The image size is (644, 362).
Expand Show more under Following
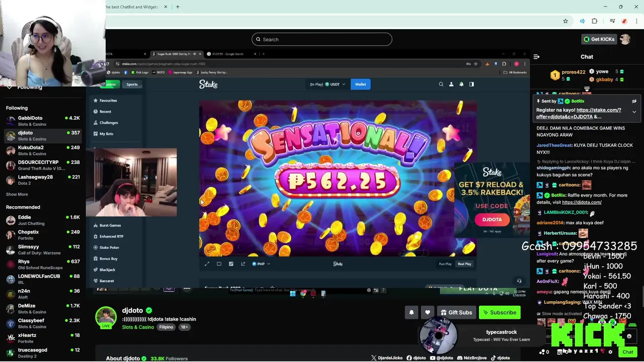point(17,194)
